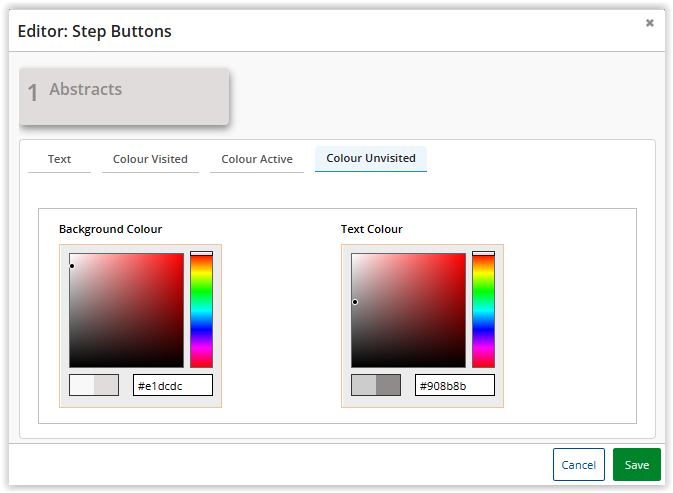Click the Text Colour saturation gradient field
The width and height of the screenshot is (673, 493).
pos(409,310)
